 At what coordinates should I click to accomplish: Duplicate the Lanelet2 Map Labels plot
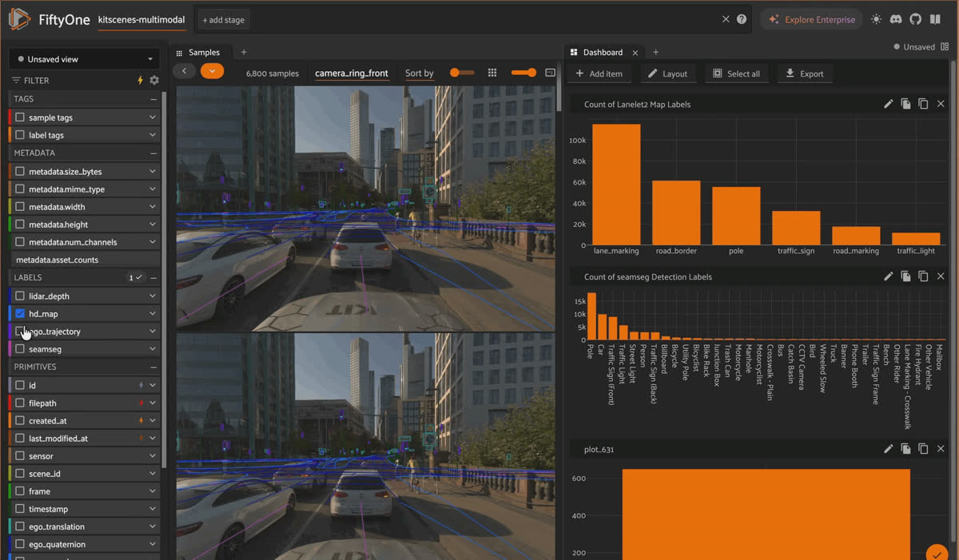pyautogui.click(x=905, y=104)
